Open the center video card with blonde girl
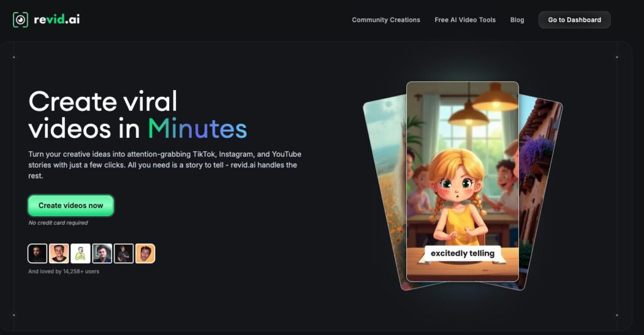 click(x=462, y=181)
